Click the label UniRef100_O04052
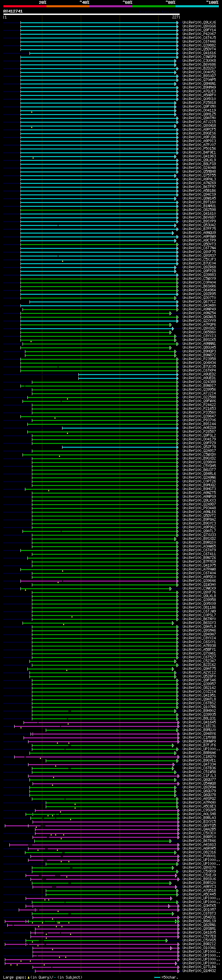 (x=199, y=72)
